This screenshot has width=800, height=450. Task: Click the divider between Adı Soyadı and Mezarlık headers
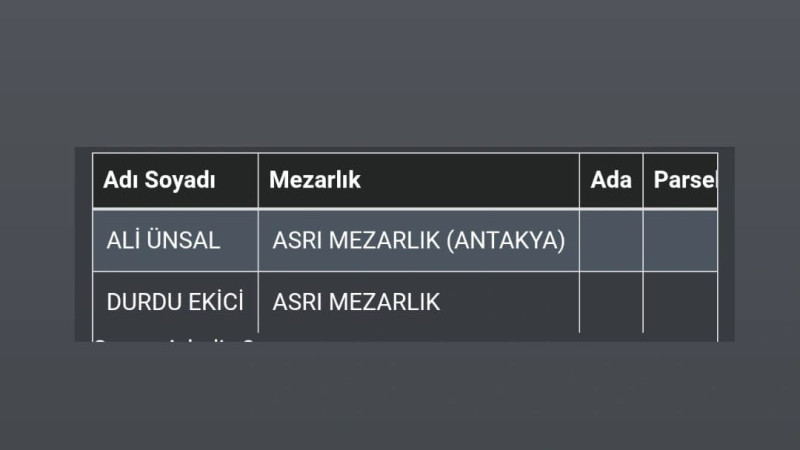[x=258, y=181]
